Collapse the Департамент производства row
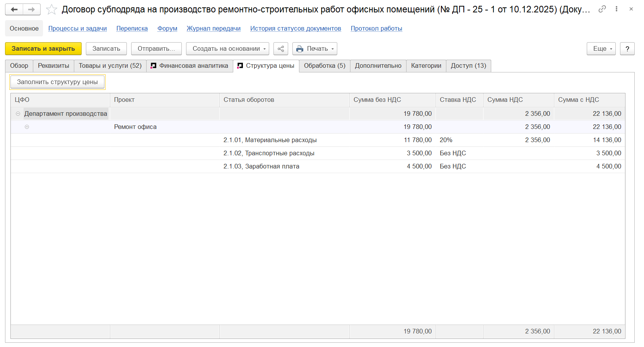This screenshot has height=347, width=644. 18,114
